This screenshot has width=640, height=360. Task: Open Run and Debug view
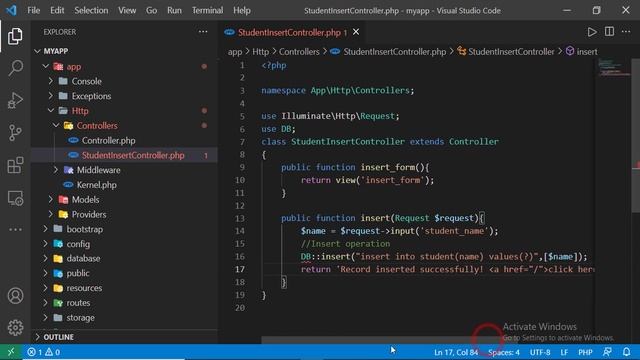(x=15, y=100)
